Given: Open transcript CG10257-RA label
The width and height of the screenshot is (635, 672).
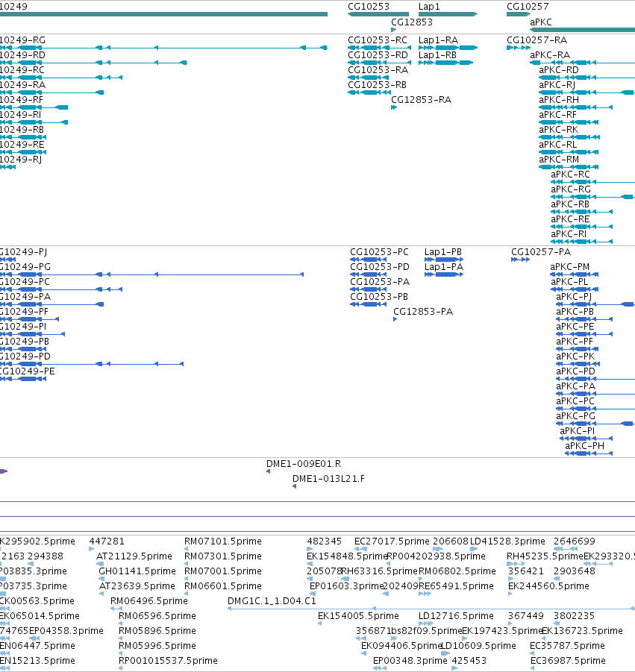Looking at the screenshot, I should (x=537, y=40).
